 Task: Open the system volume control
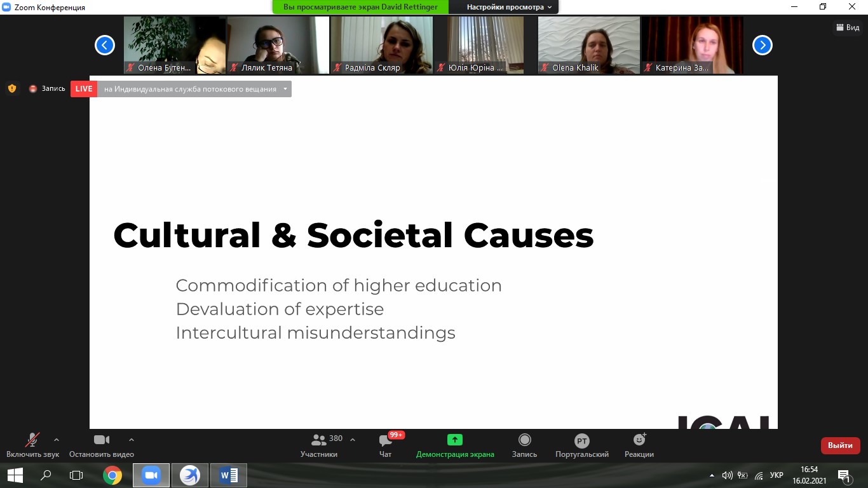[728, 475]
